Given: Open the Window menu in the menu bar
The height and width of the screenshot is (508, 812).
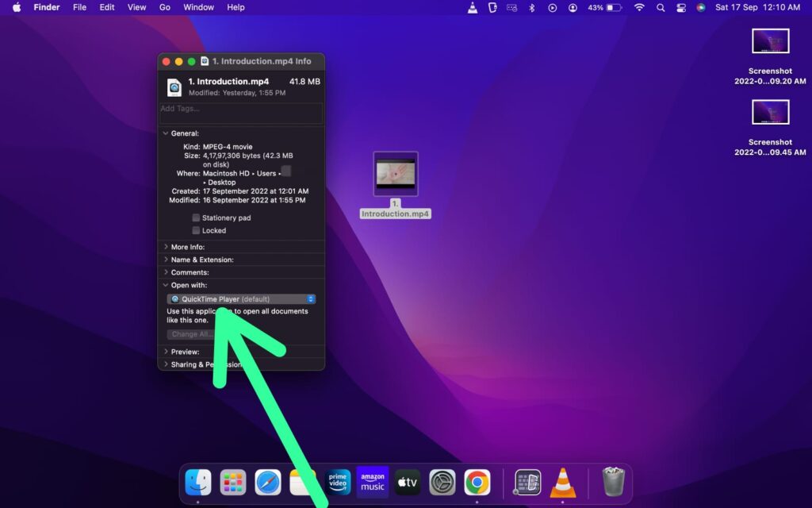Looking at the screenshot, I should pos(198,7).
